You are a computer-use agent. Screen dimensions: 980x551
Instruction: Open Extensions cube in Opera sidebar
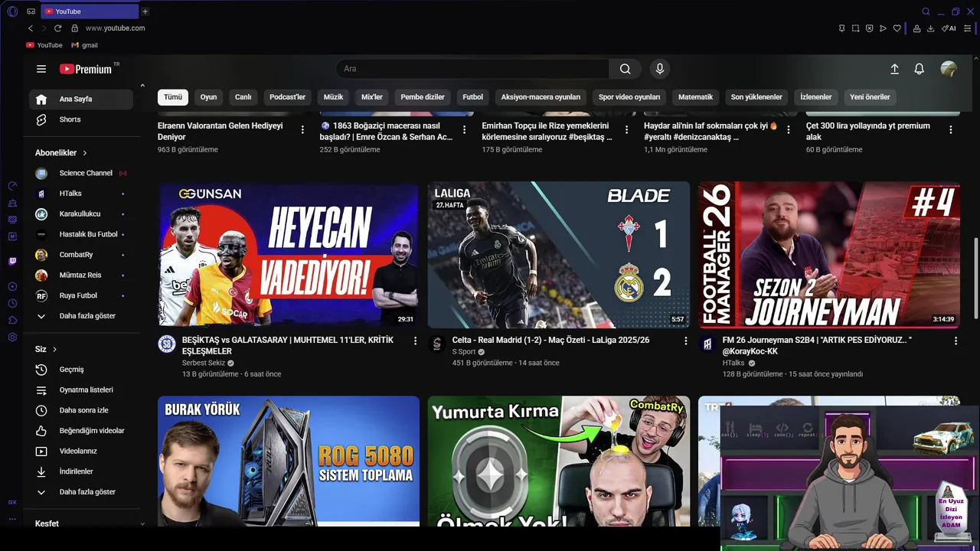pyautogui.click(x=12, y=320)
